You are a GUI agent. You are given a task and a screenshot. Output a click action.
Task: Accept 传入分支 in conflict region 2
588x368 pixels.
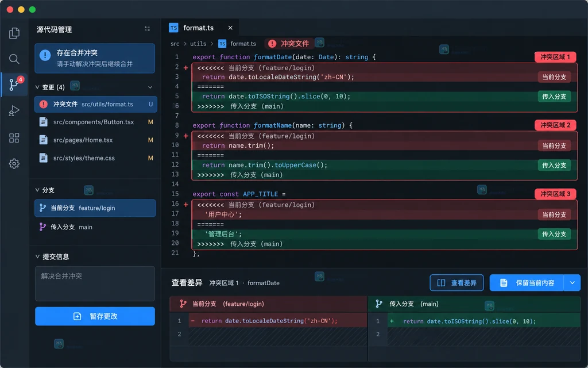point(554,165)
